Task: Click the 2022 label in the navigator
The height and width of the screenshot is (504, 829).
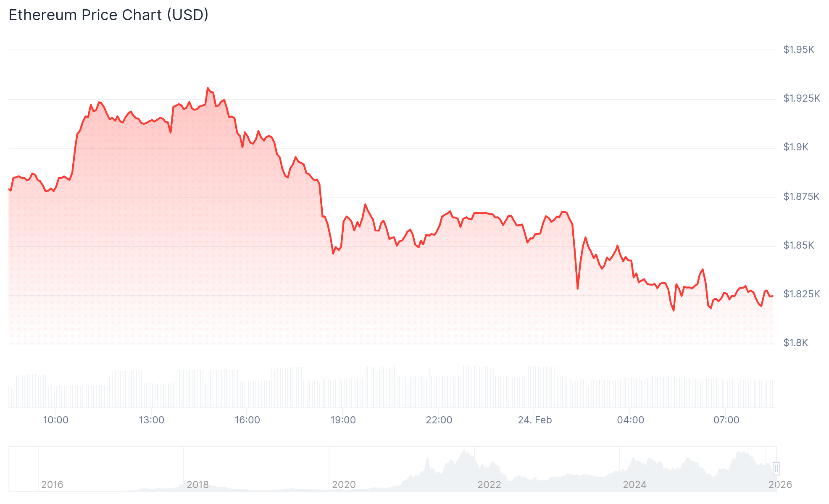Action: (x=489, y=485)
